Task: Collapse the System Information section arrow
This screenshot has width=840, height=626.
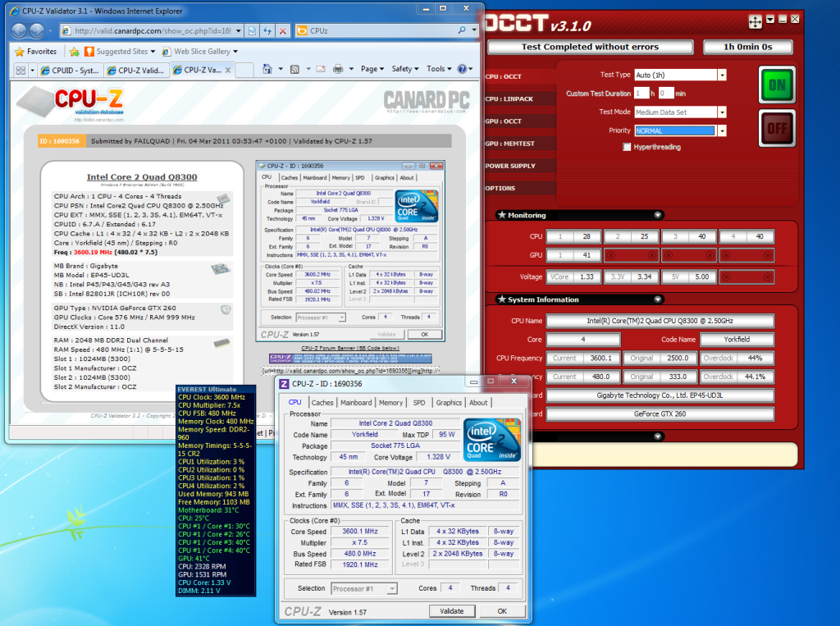Action: click(658, 299)
